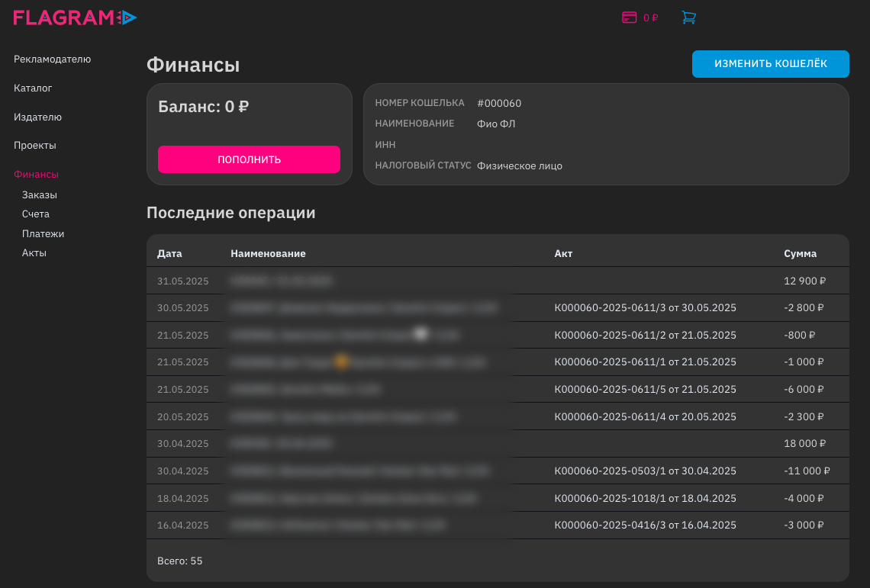The height and width of the screenshot is (588, 870).
Task: Go to Платежи submenu item
Action: (43, 233)
